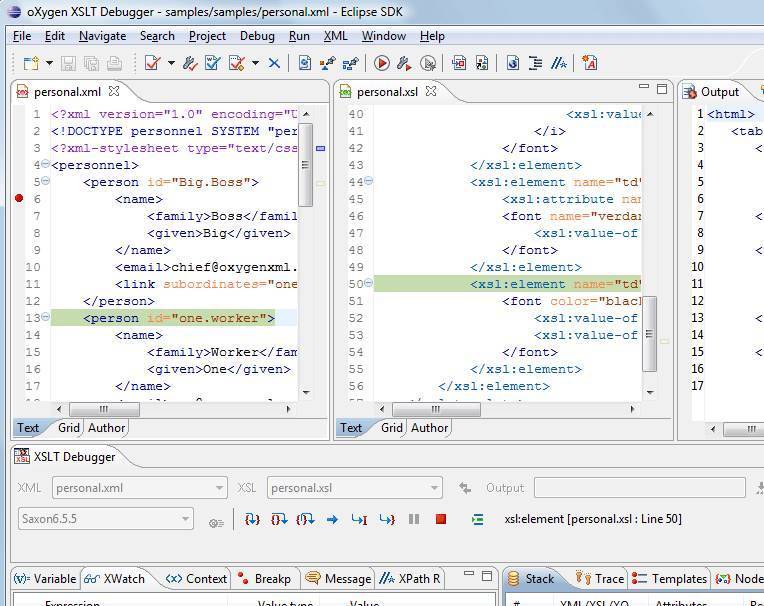Open the XPath toolbar icon
The width and height of the screenshot is (764, 606).
point(558,63)
